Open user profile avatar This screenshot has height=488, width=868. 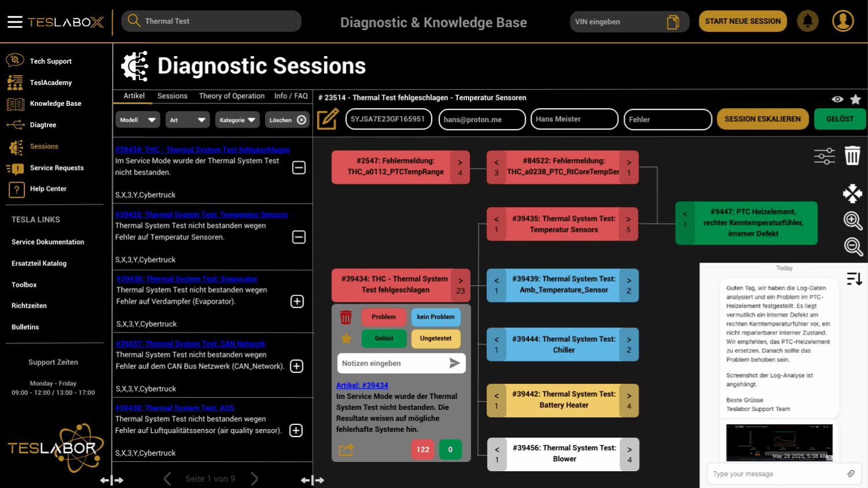843,21
